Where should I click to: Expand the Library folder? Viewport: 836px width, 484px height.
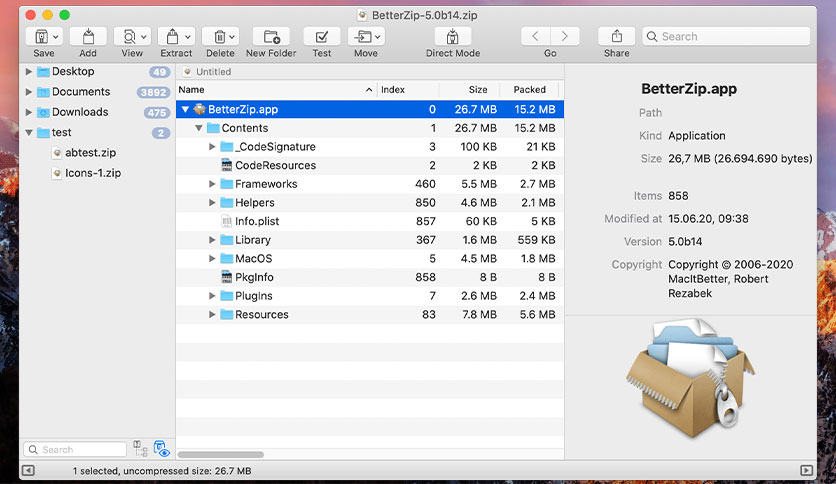pyautogui.click(x=212, y=240)
